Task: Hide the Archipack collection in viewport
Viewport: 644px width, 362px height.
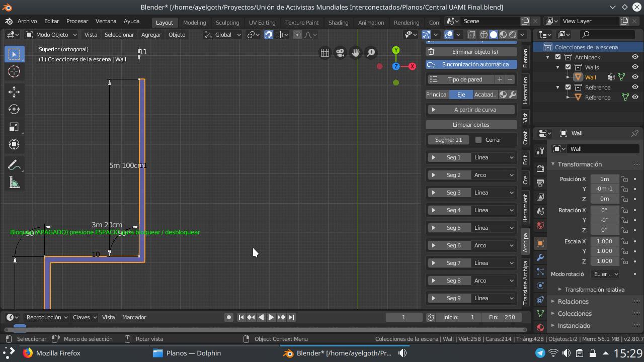Action: [x=635, y=57]
